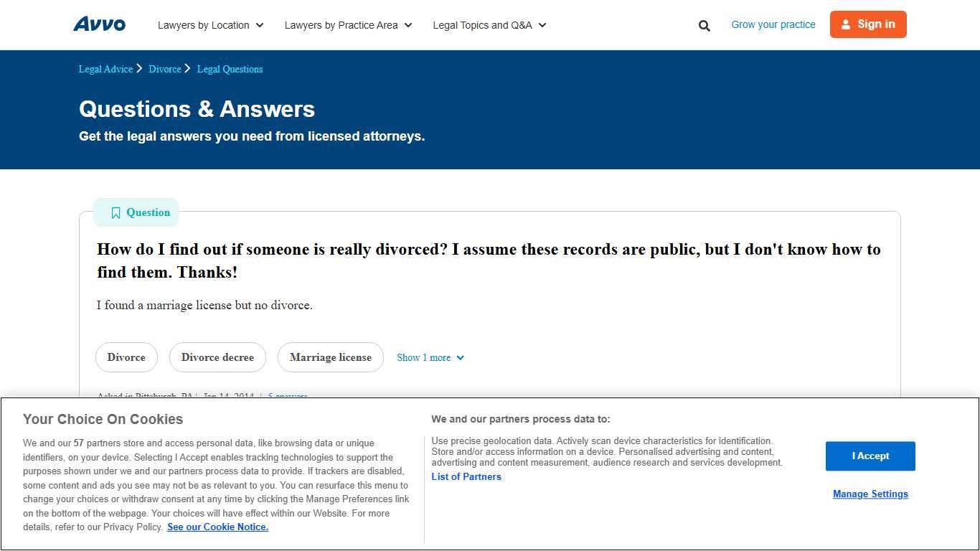Select the Marriage license tag
Image resolution: width=980 pixels, height=551 pixels.
click(330, 357)
